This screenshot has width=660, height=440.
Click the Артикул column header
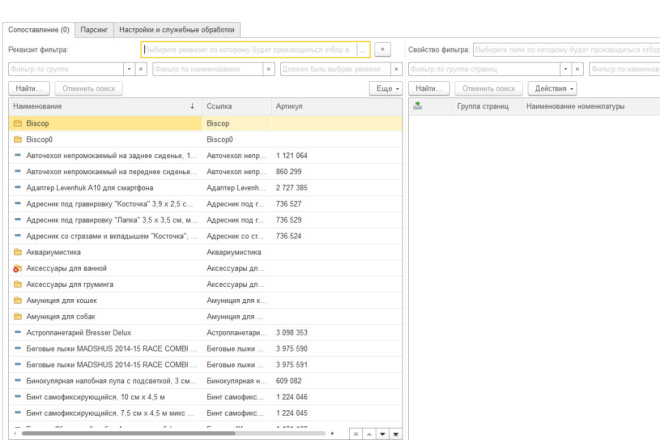[337, 107]
